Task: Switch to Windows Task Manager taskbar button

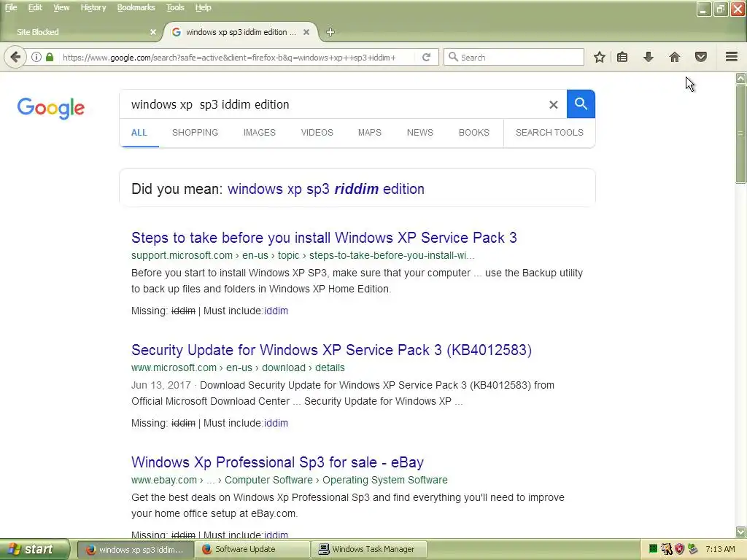Action: point(368,550)
